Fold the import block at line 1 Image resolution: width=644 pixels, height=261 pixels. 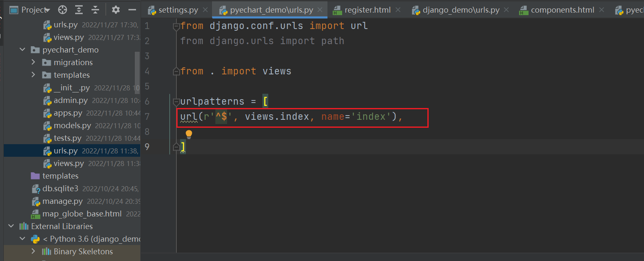pos(177,26)
